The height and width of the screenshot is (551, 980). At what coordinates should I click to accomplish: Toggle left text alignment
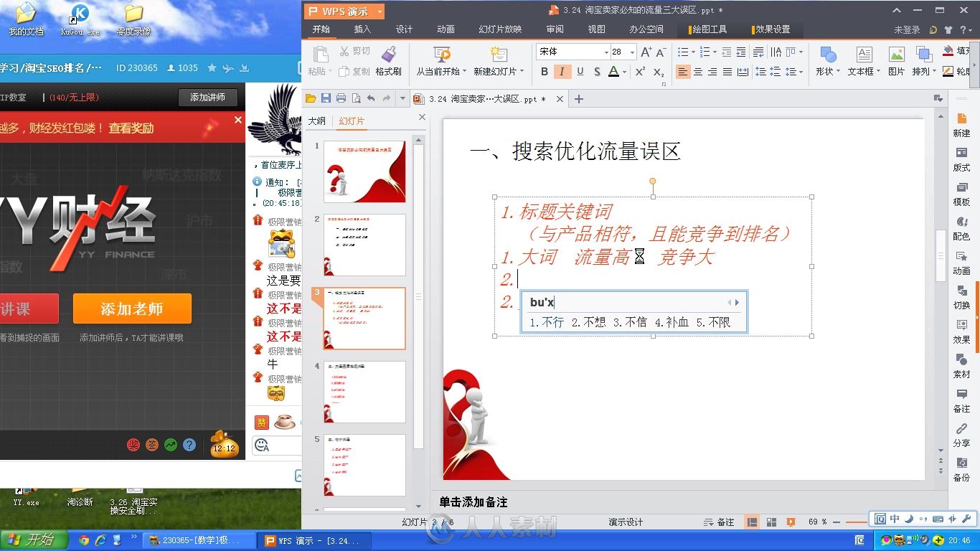pos(682,71)
